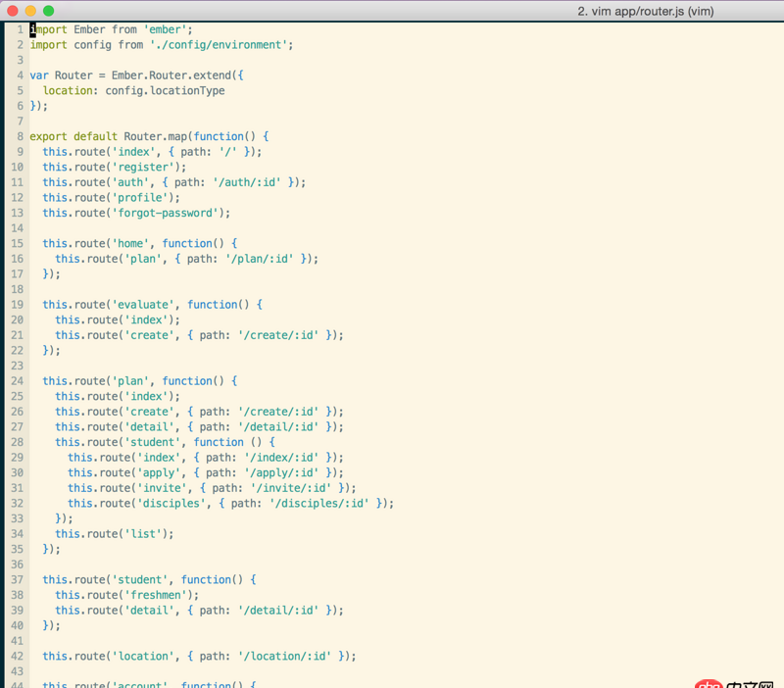Click line number 42 in gutter

17,656
